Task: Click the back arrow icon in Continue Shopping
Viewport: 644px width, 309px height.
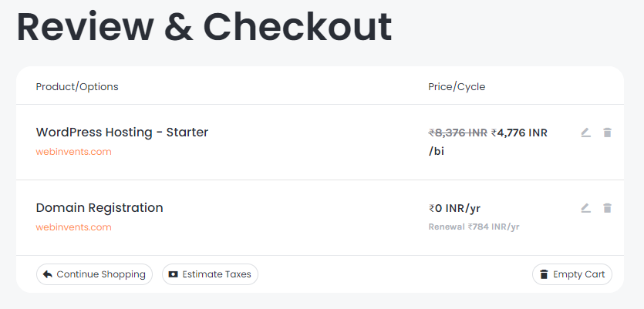Action: click(x=48, y=274)
